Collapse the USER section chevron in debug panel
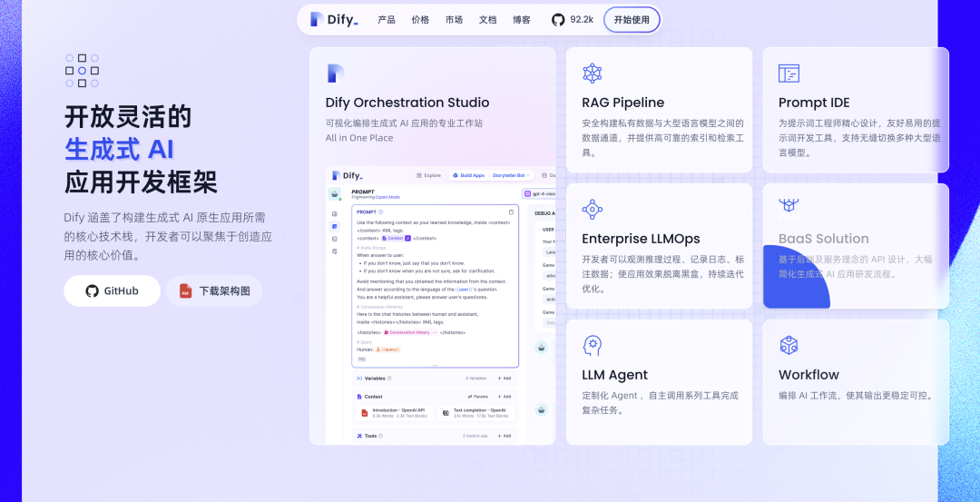Screen dimensions: 980x502 coord(538,230)
